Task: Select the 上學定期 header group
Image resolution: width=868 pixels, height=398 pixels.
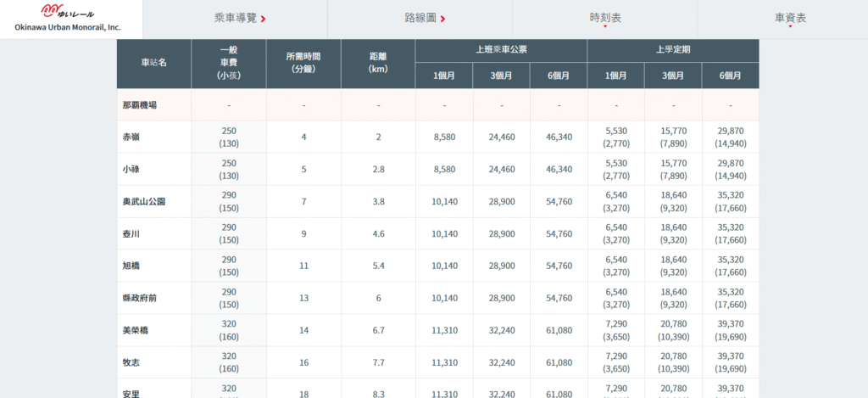Action: pos(673,50)
